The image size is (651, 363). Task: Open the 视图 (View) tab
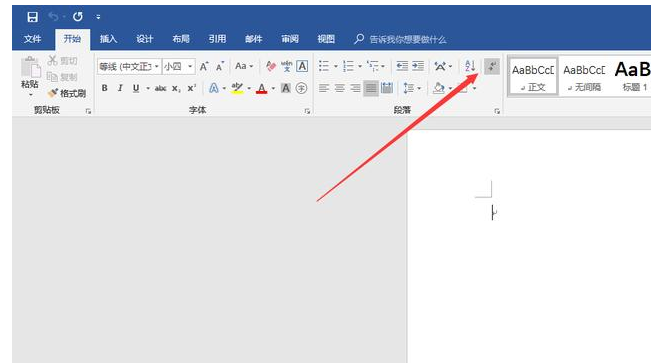click(326, 39)
